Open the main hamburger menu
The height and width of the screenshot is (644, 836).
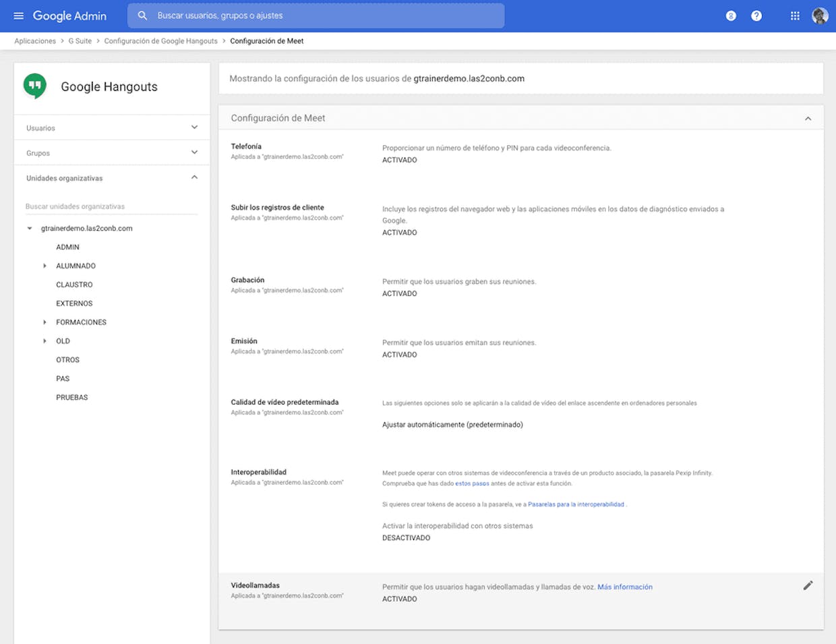pos(18,16)
